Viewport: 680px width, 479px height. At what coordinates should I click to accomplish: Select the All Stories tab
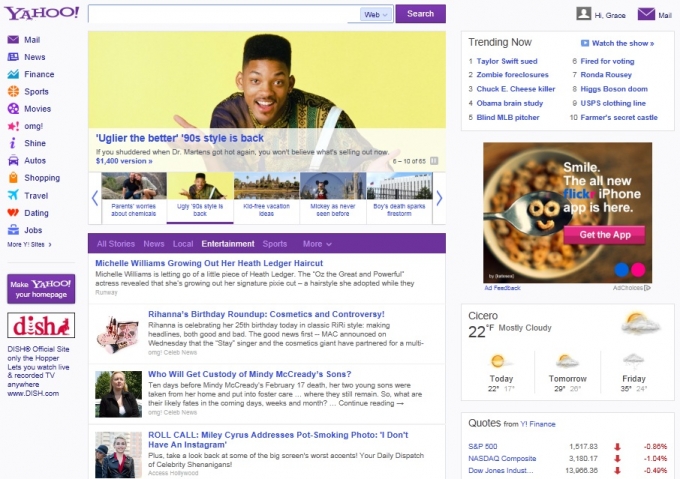tap(115, 244)
